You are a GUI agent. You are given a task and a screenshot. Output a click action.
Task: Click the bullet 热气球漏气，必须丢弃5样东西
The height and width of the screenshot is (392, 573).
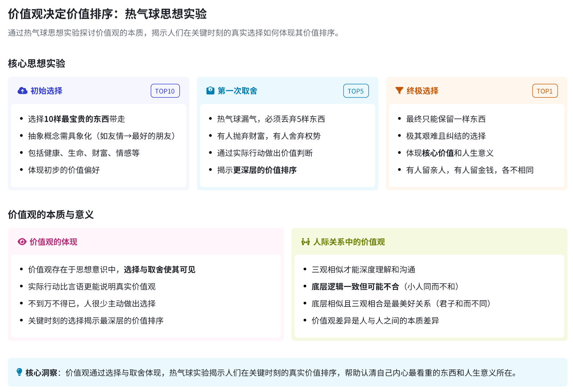(x=271, y=119)
